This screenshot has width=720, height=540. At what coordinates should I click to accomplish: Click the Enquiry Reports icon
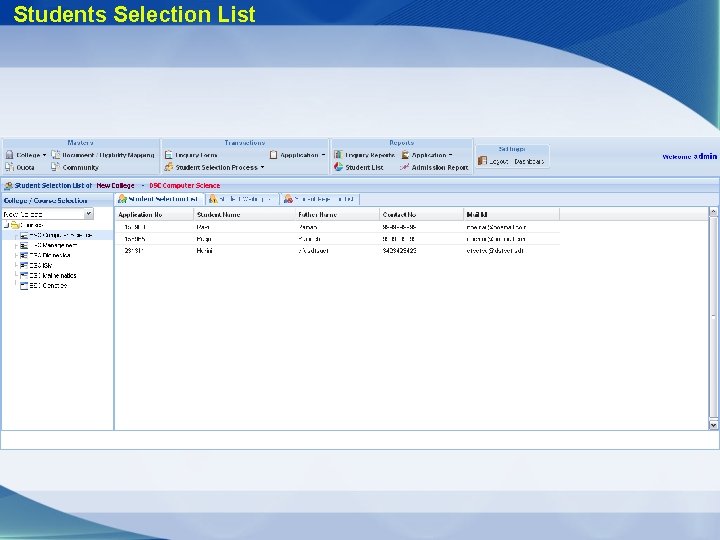pyautogui.click(x=338, y=155)
